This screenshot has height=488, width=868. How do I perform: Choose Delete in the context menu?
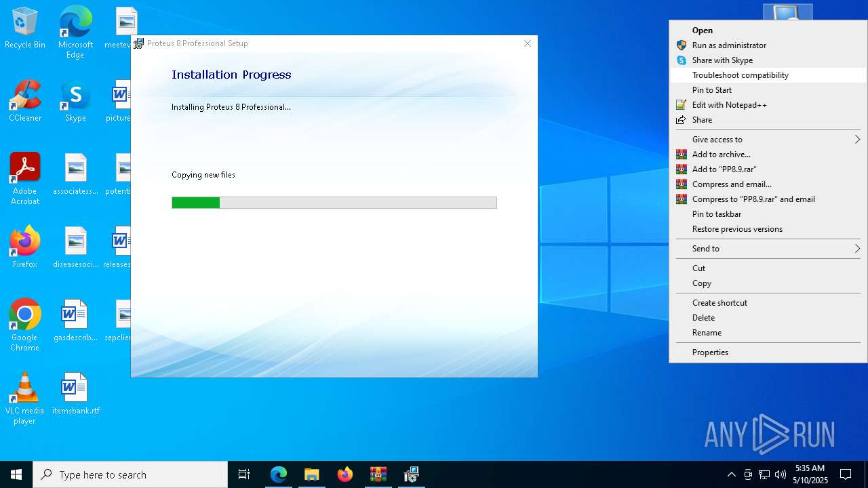coord(768,318)
